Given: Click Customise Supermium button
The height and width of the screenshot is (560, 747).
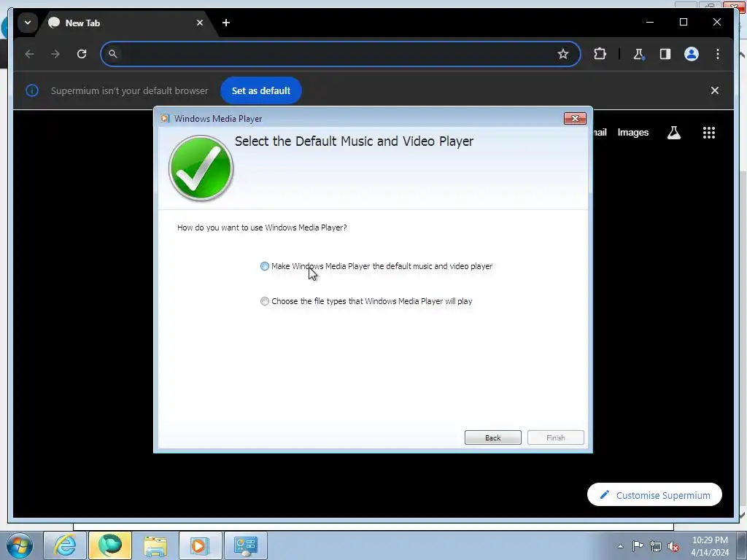Looking at the screenshot, I should [654, 495].
